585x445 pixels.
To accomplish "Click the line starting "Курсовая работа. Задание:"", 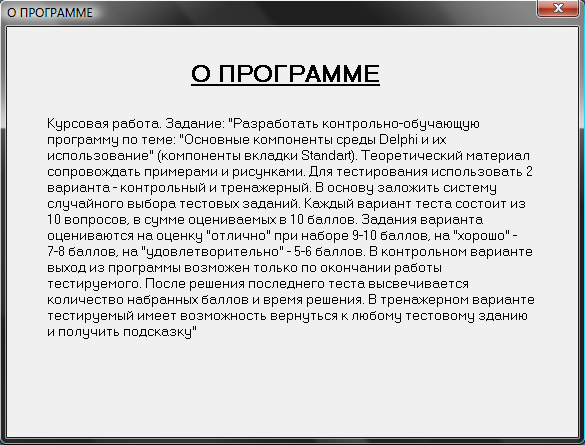I will pos(263,123).
